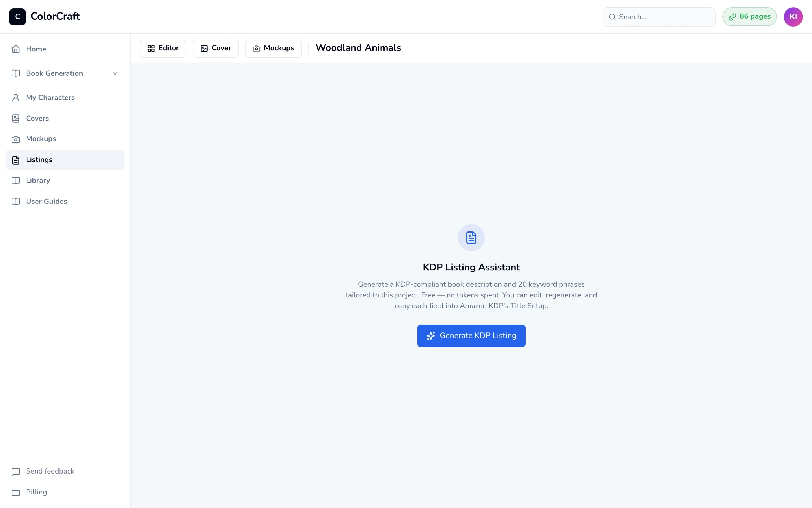Open the User Guides link
The image size is (812, 508).
coord(65,201)
